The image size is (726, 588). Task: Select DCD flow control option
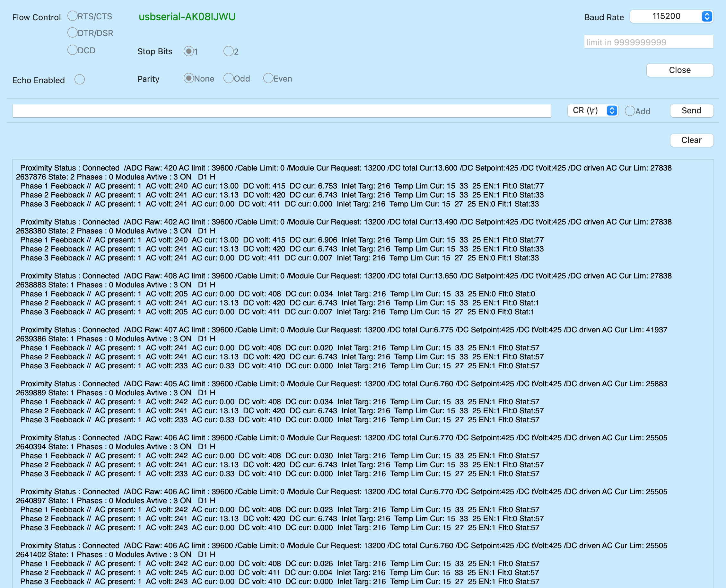tap(73, 50)
